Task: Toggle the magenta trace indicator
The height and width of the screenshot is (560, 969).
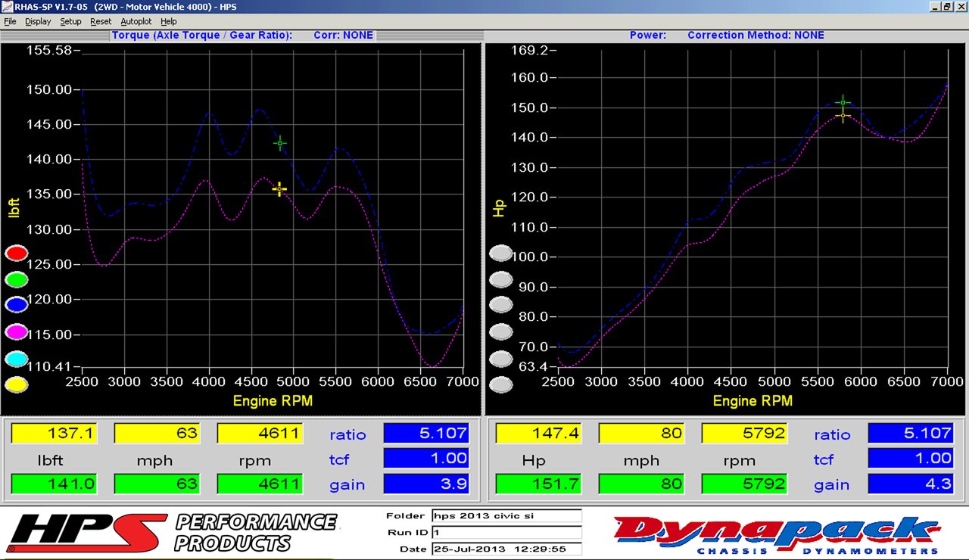Action: [x=17, y=331]
